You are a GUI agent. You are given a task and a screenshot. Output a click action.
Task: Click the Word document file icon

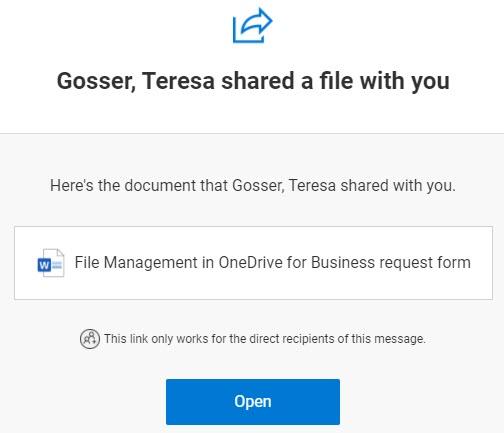pos(51,263)
